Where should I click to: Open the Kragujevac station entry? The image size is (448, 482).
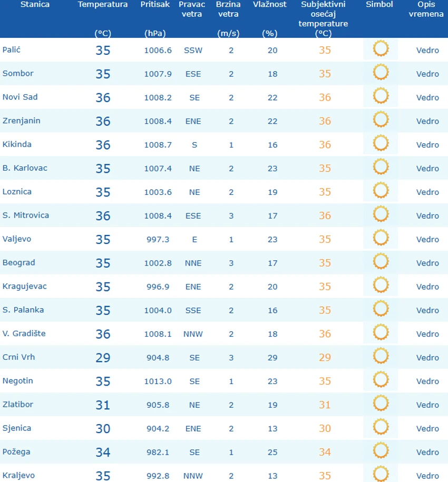[25, 287]
